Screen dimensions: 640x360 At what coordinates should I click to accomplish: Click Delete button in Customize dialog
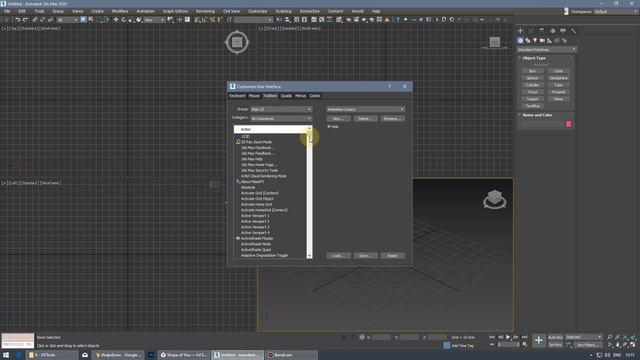(x=365, y=118)
